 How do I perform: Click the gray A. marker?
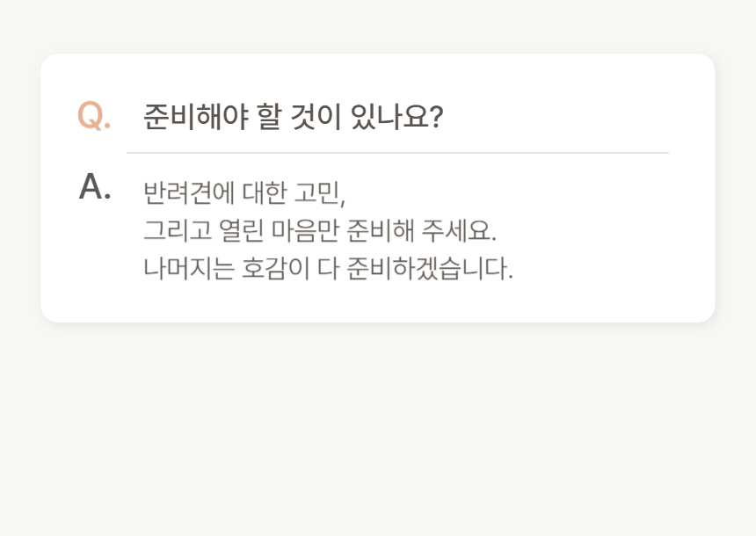(95, 186)
